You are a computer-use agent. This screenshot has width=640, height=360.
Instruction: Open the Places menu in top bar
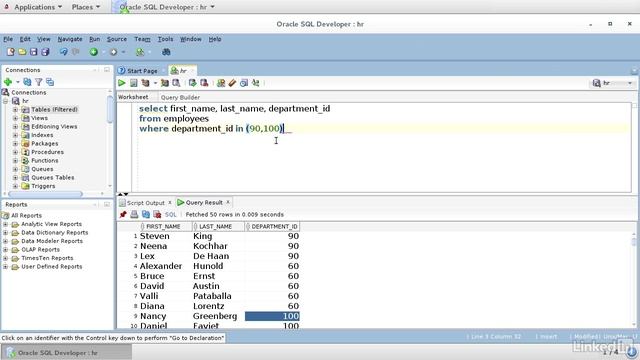coord(86,7)
